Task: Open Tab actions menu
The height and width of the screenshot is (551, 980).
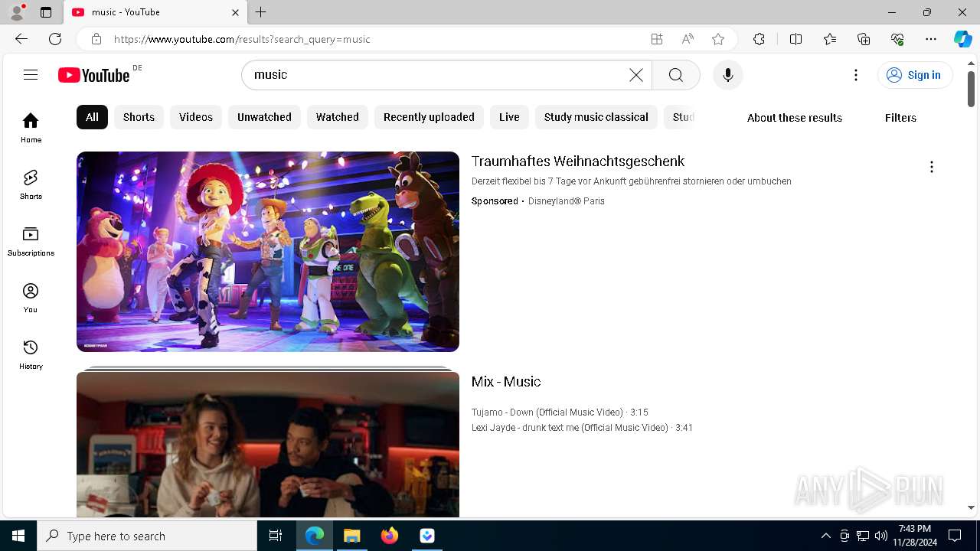Action: (x=46, y=12)
